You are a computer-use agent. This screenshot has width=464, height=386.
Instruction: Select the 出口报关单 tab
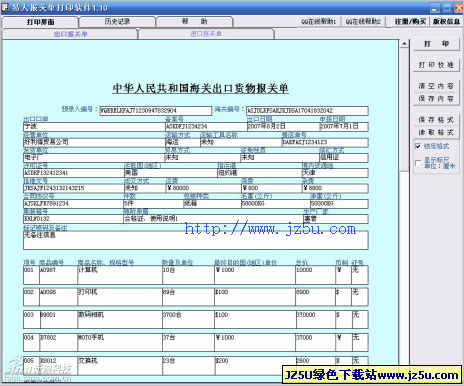coord(70,34)
